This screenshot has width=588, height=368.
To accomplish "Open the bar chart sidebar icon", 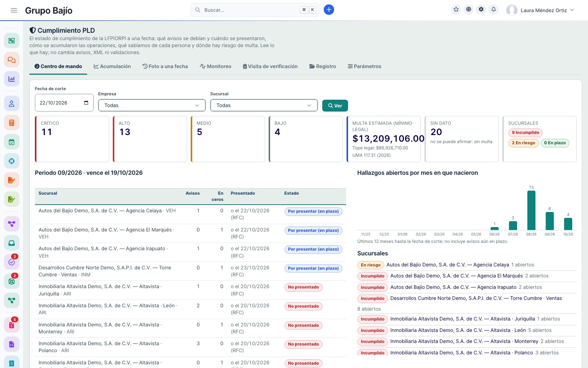I will (x=12, y=79).
